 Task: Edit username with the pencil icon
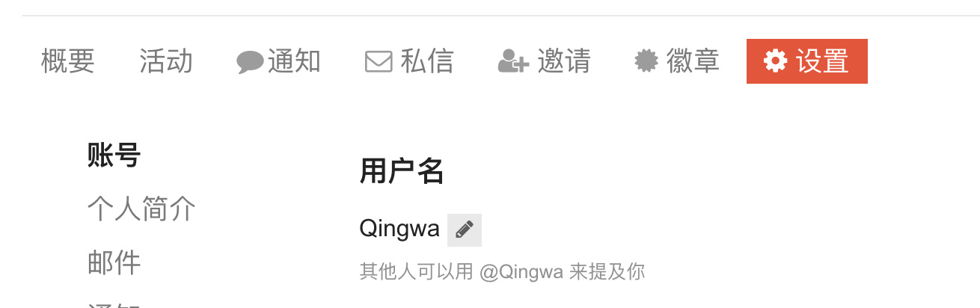pos(465,230)
